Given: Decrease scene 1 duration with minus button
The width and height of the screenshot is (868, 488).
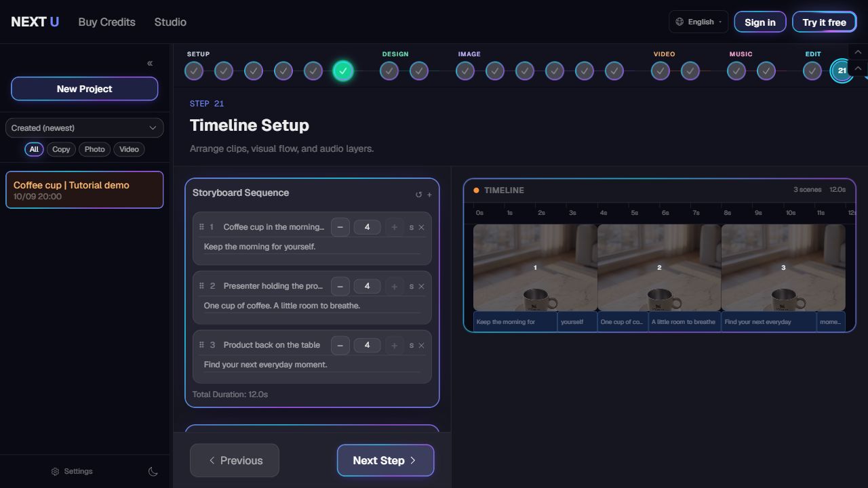Looking at the screenshot, I should (340, 227).
